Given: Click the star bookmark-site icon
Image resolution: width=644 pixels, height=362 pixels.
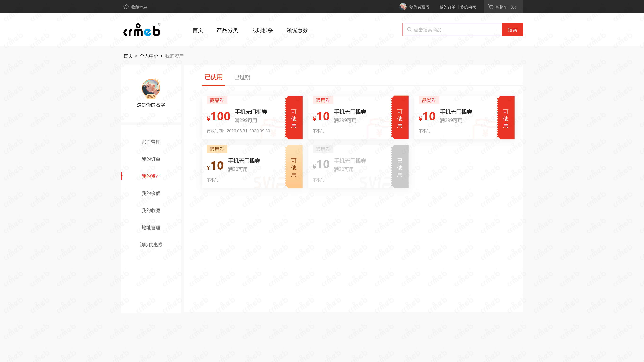Looking at the screenshot, I should tap(126, 7).
